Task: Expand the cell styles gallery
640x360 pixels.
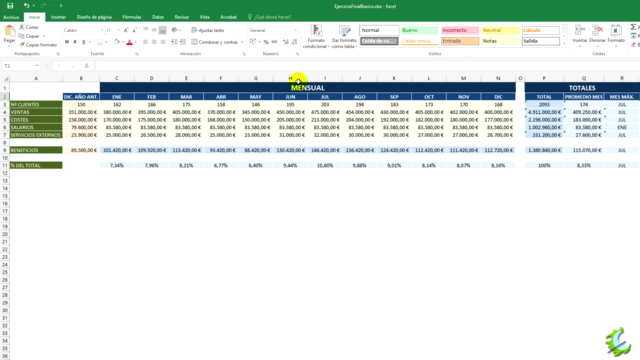Action: coord(564,43)
